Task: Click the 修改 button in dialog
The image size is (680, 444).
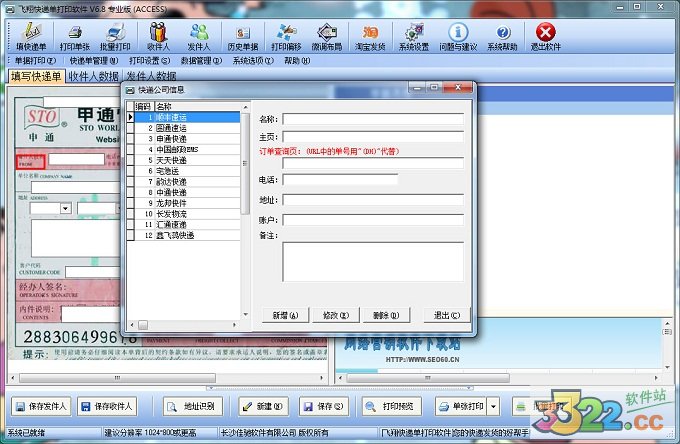Action: pos(336,315)
